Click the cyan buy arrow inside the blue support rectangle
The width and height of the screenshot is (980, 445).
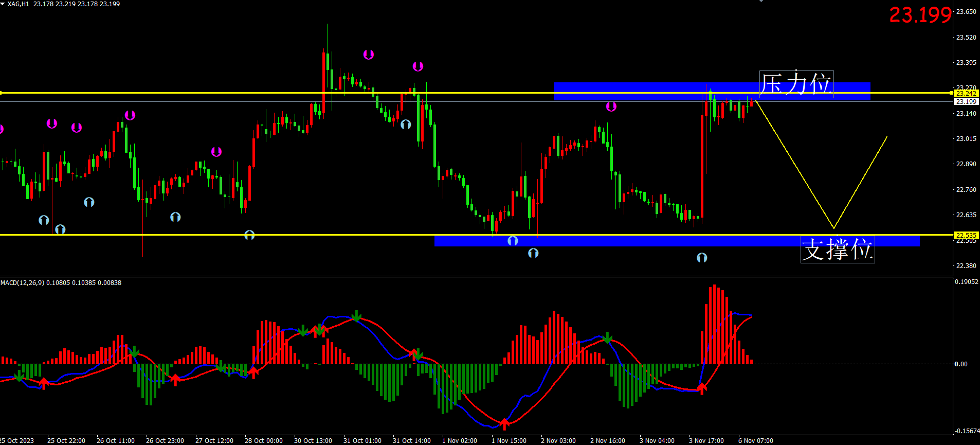click(x=513, y=241)
